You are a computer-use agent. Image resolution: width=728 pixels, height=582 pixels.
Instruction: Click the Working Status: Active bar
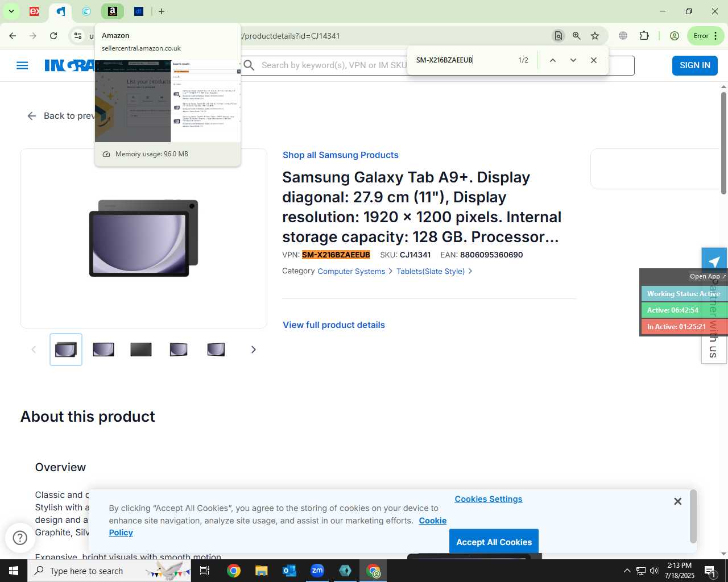tap(684, 294)
